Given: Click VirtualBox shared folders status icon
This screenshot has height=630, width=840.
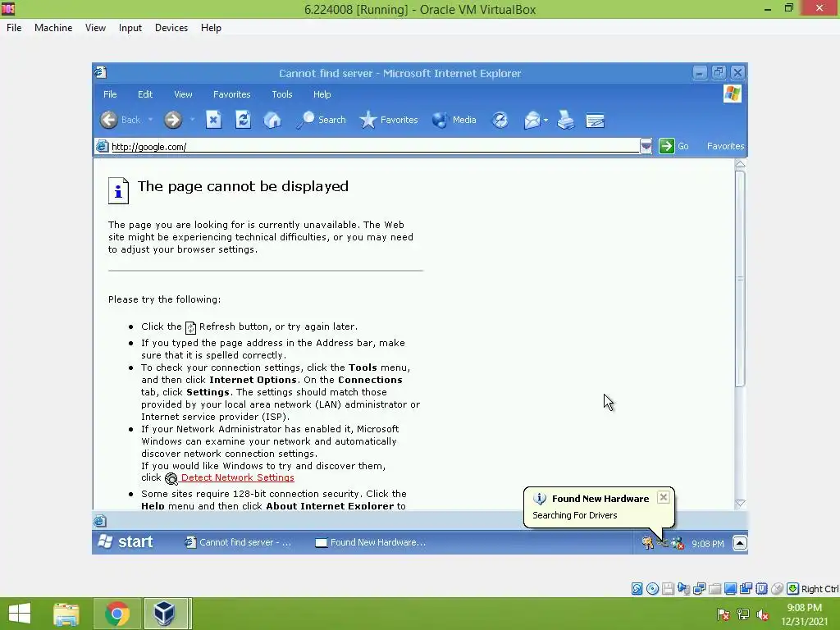Looking at the screenshot, I should (x=714, y=589).
